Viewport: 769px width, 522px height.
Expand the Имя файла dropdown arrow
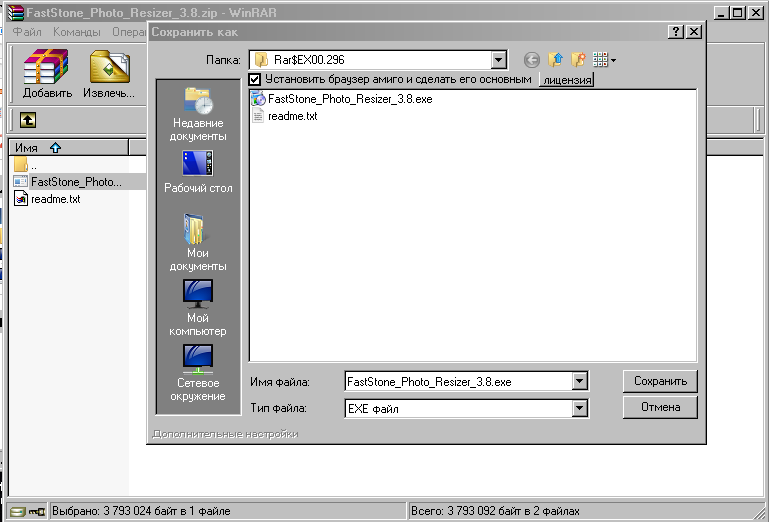click(579, 381)
